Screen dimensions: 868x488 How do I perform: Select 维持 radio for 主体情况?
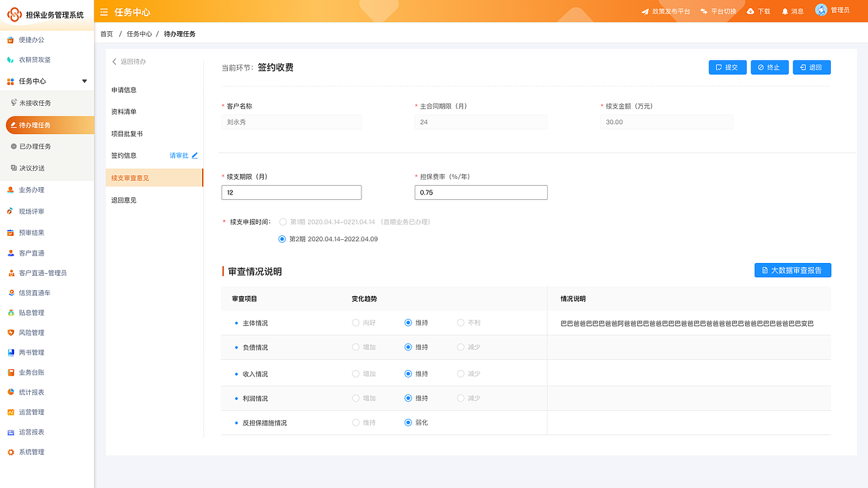pyautogui.click(x=408, y=323)
